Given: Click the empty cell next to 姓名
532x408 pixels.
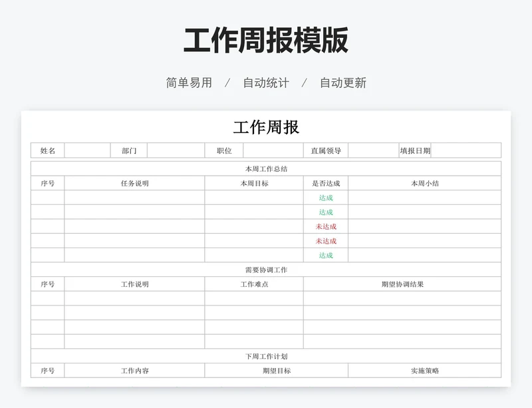Looking at the screenshot, I should coord(87,150).
